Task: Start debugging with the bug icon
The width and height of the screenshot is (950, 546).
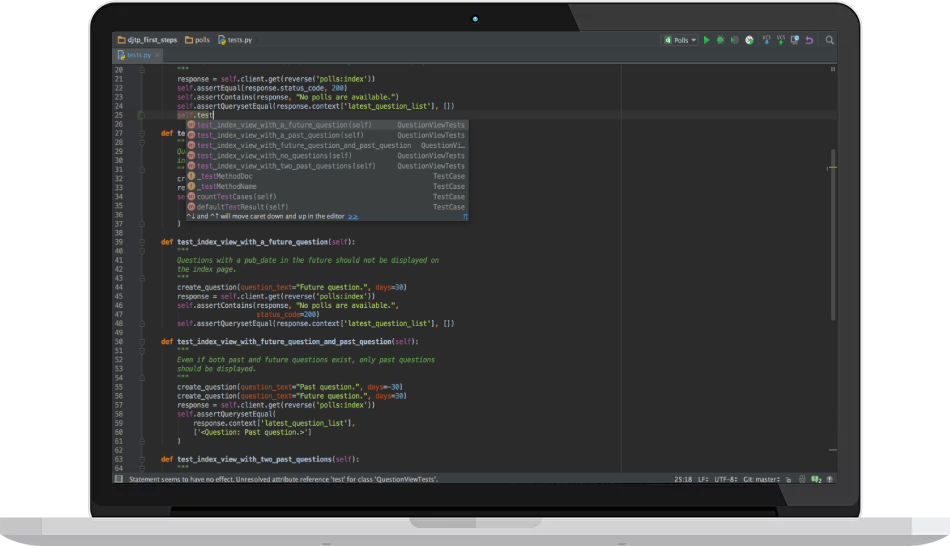Action: click(720, 40)
